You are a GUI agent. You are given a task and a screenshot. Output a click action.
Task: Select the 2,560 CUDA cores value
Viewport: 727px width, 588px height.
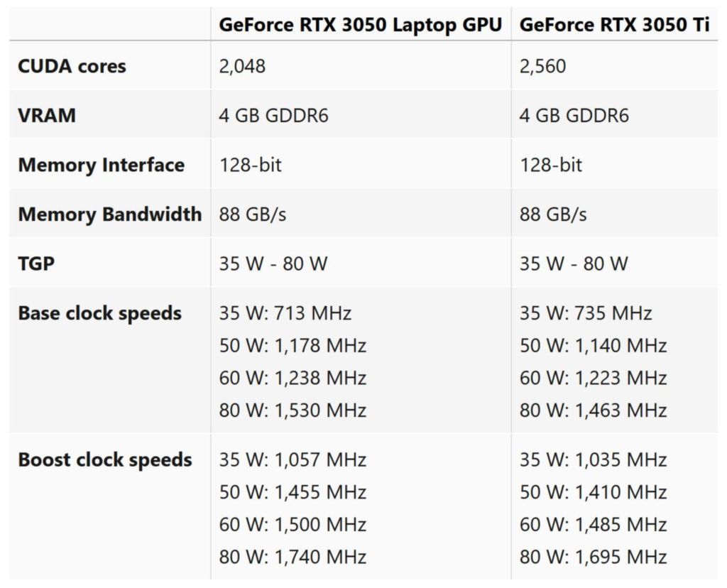pyautogui.click(x=543, y=67)
